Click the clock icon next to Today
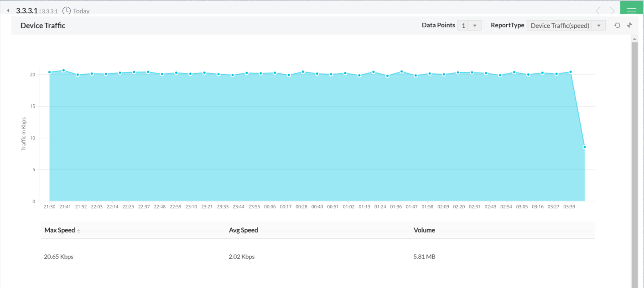The height and width of the screenshot is (288, 644). tap(67, 10)
